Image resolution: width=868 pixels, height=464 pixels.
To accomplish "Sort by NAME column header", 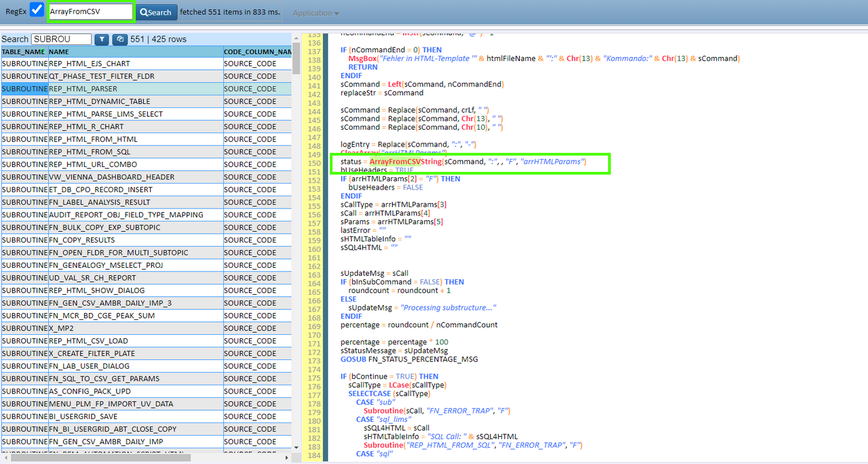I will point(134,52).
